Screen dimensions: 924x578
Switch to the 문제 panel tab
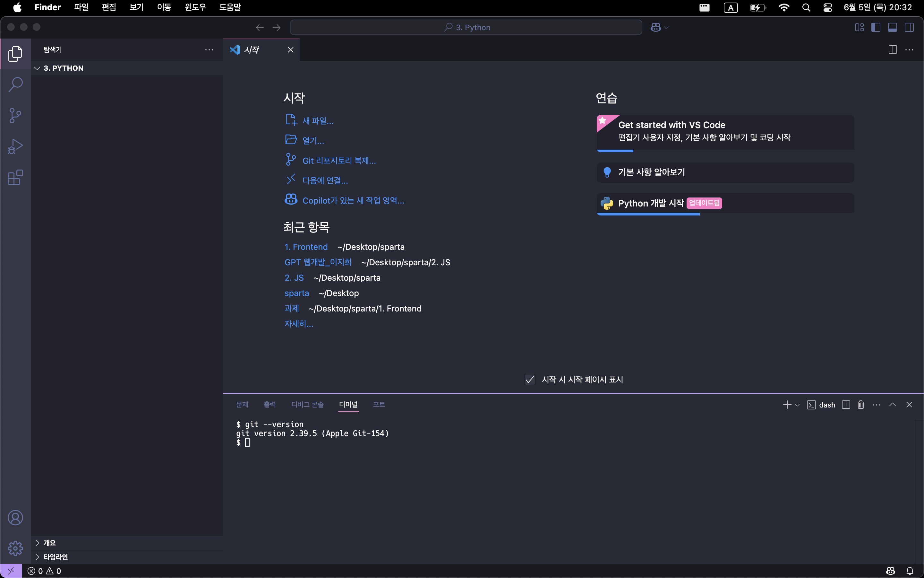click(242, 405)
